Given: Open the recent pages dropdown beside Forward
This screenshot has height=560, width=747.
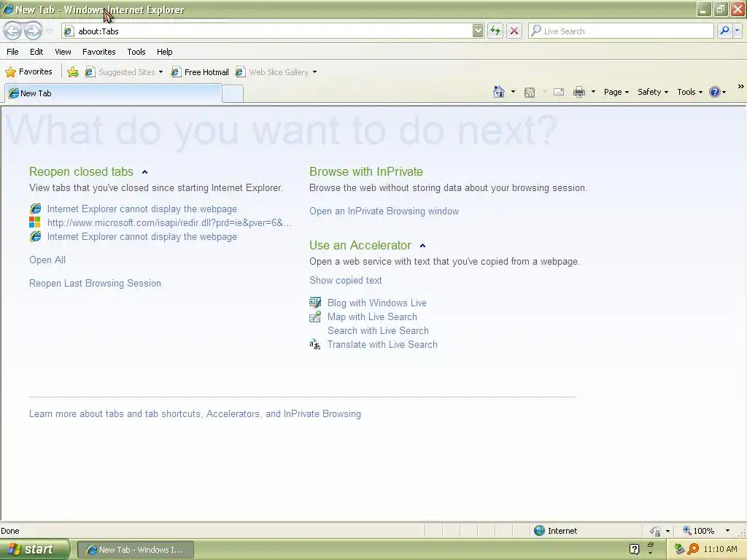Looking at the screenshot, I should tap(49, 31).
